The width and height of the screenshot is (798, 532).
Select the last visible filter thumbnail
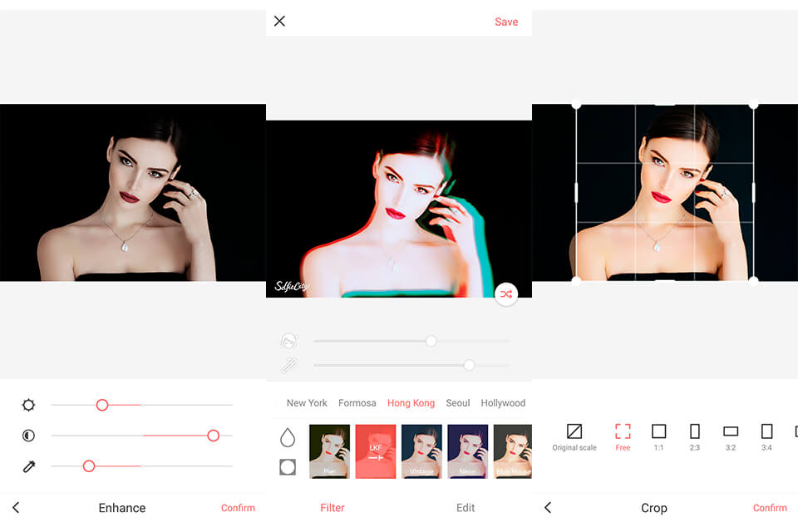coord(513,451)
